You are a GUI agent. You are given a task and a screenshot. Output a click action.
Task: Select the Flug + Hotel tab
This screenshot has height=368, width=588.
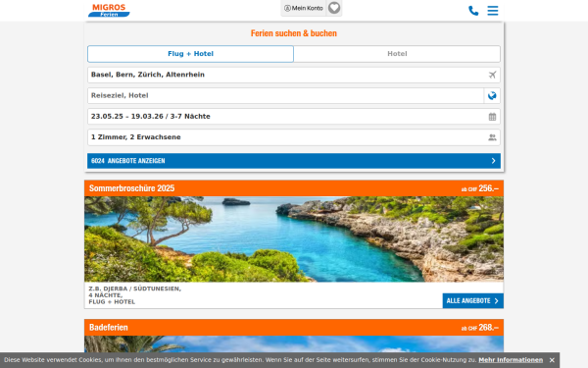190,54
